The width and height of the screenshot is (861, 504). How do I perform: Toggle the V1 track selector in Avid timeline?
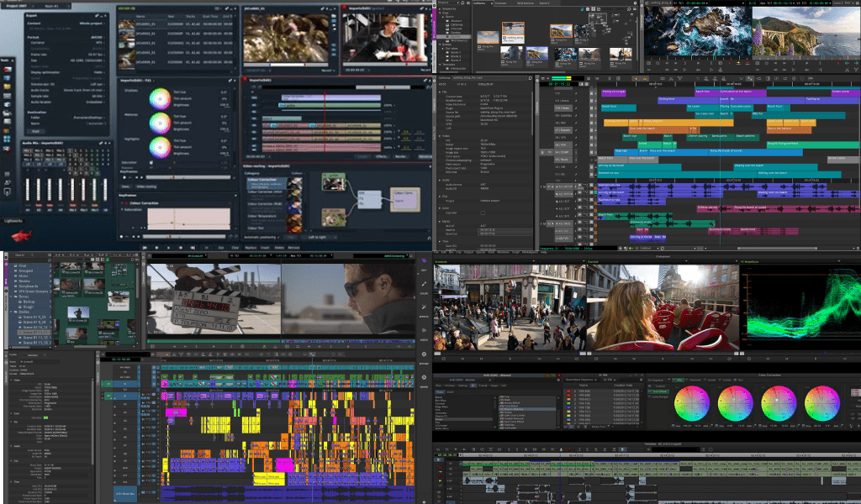coord(125,384)
